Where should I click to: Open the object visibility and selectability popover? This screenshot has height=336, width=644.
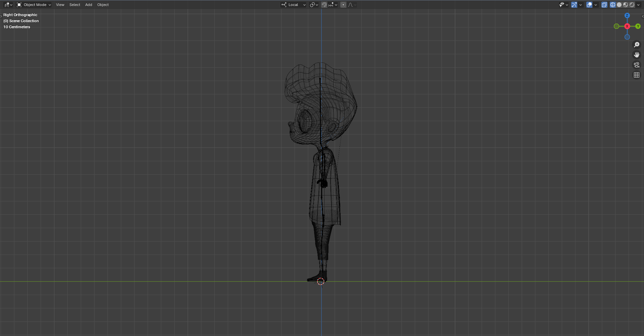563,5
